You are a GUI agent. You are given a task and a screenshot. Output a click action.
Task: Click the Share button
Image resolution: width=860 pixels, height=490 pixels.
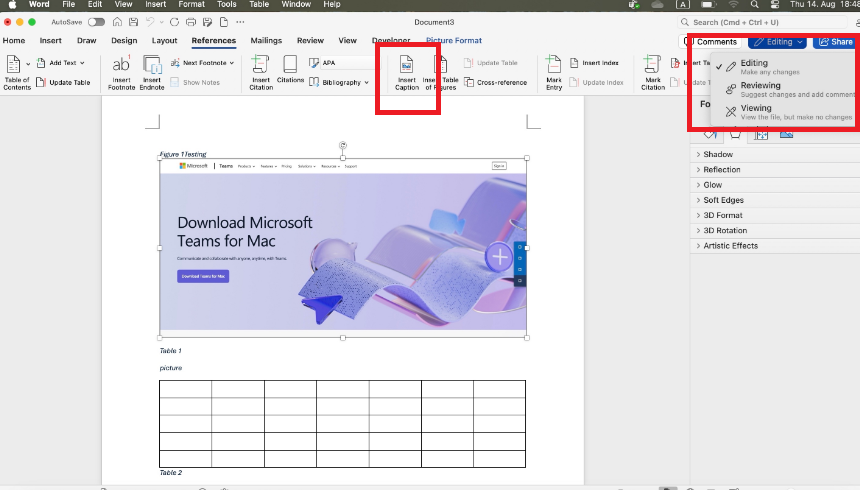point(836,42)
